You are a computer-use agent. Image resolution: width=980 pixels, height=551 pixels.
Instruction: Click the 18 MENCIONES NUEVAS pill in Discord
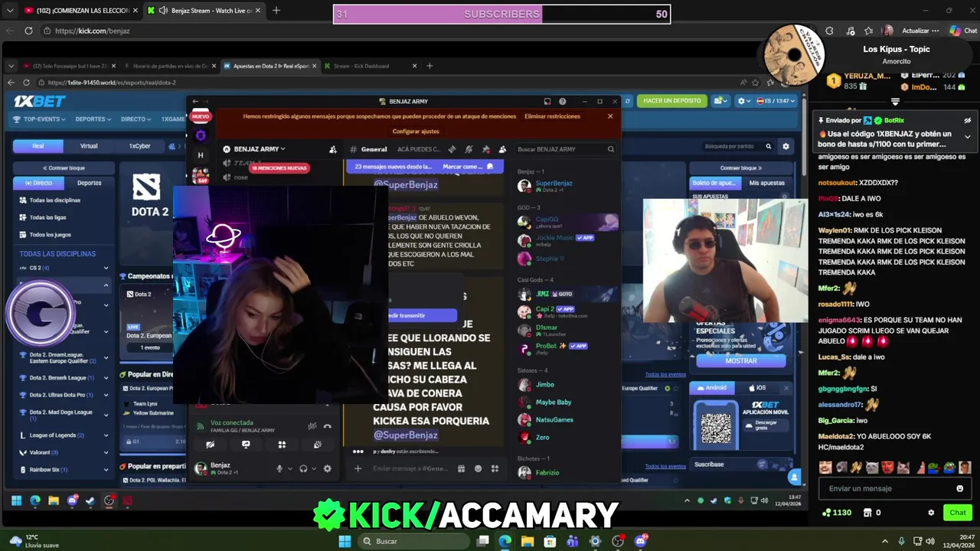(x=279, y=168)
